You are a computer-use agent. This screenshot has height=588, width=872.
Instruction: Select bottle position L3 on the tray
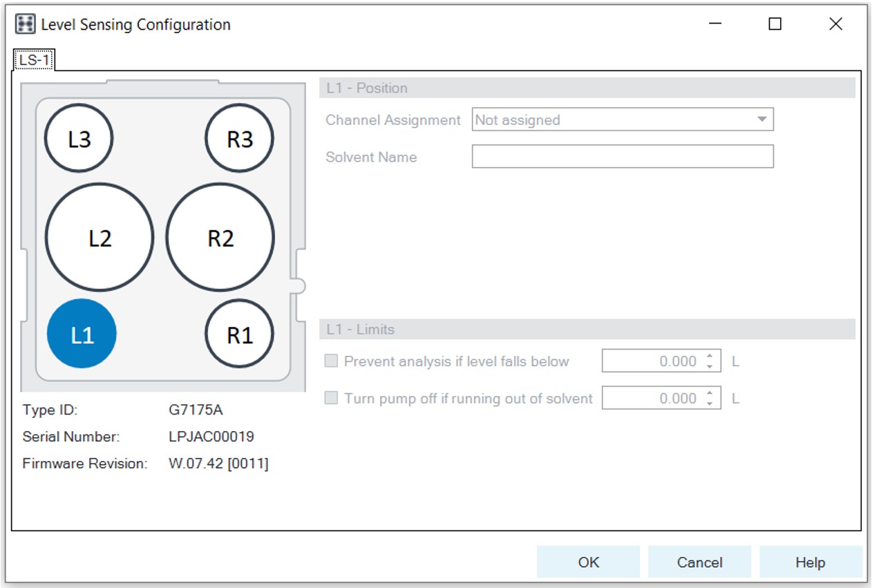(78, 137)
